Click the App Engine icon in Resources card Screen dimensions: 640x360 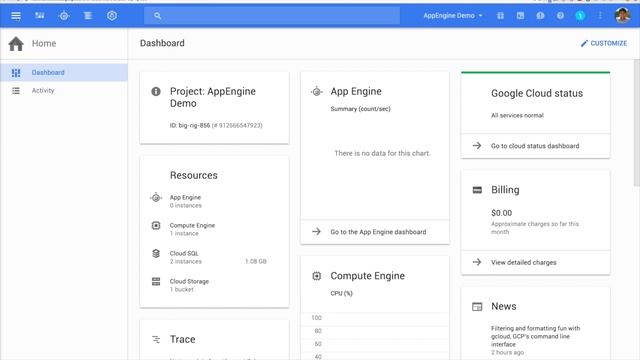pyautogui.click(x=156, y=198)
